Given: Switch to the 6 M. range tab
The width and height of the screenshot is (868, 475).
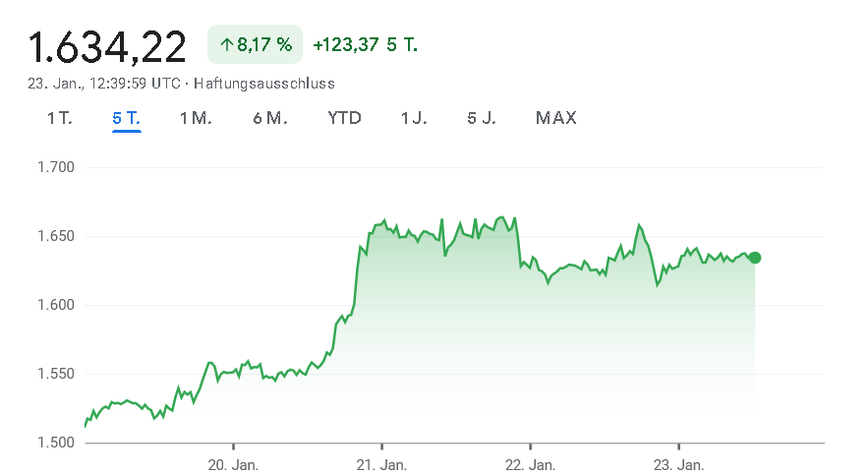Looking at the screenshot, I should 270,118.
